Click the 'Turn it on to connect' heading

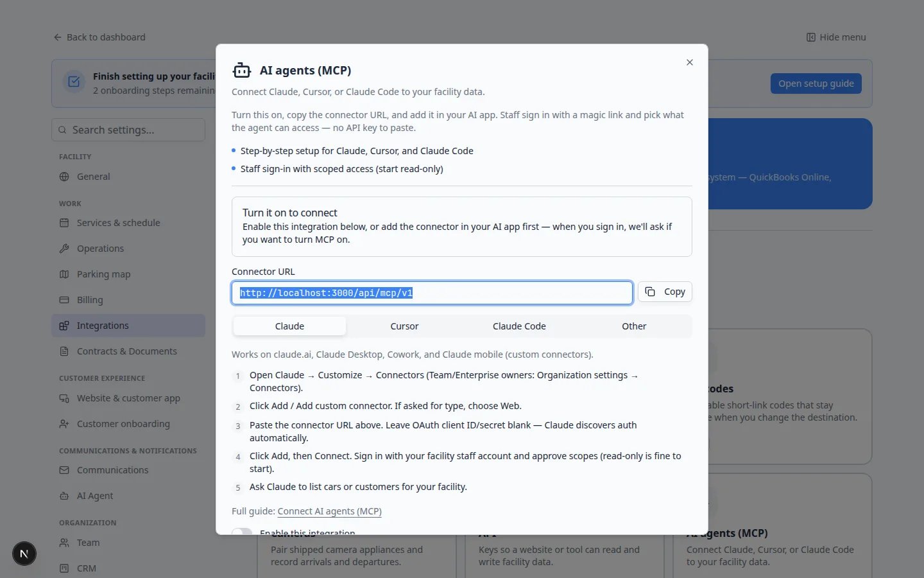coord(290,213)
